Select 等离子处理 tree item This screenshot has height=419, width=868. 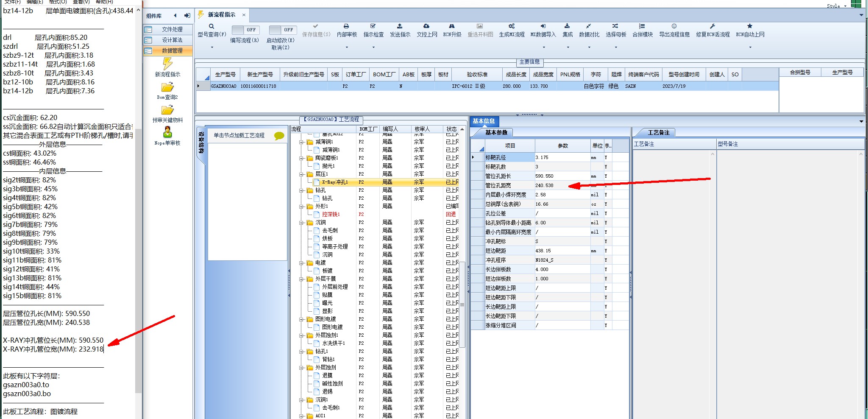pos(335,247)
